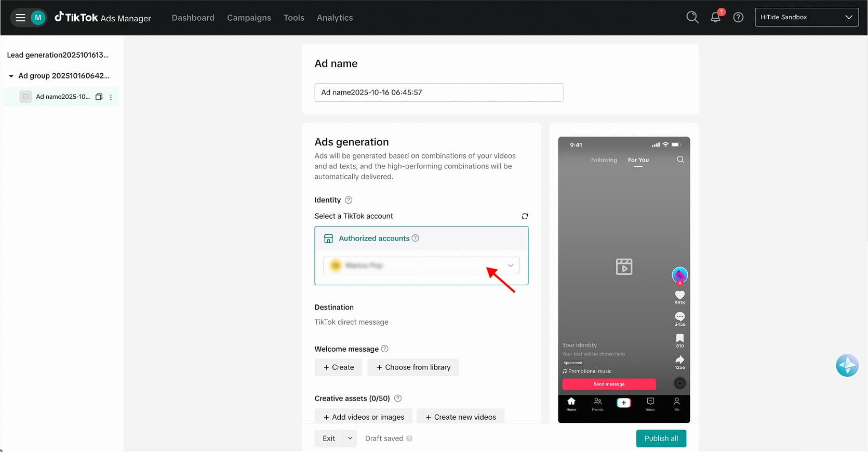
Task: Open the notifications bell
Action: [x=715, y=17]
